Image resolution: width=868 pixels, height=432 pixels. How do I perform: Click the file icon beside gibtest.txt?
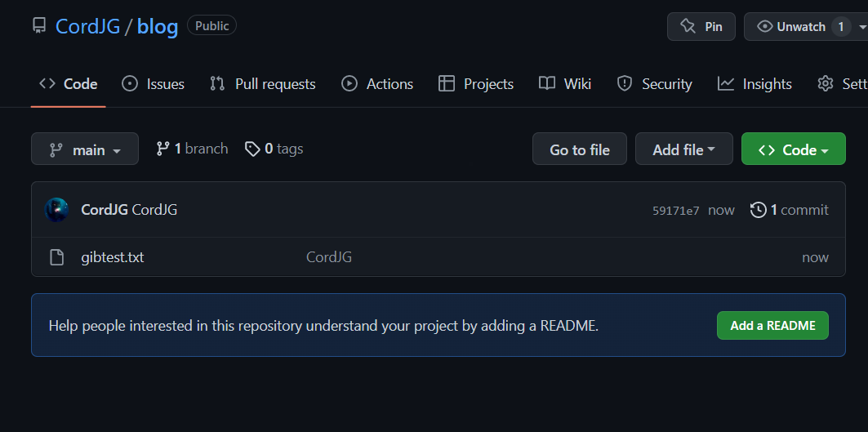tap(56, 257)
